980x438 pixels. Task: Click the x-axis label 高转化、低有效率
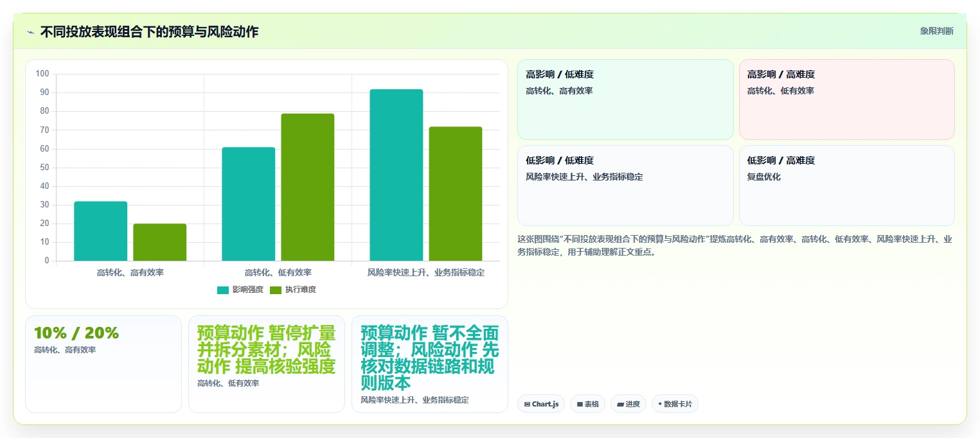pos(278,272)
